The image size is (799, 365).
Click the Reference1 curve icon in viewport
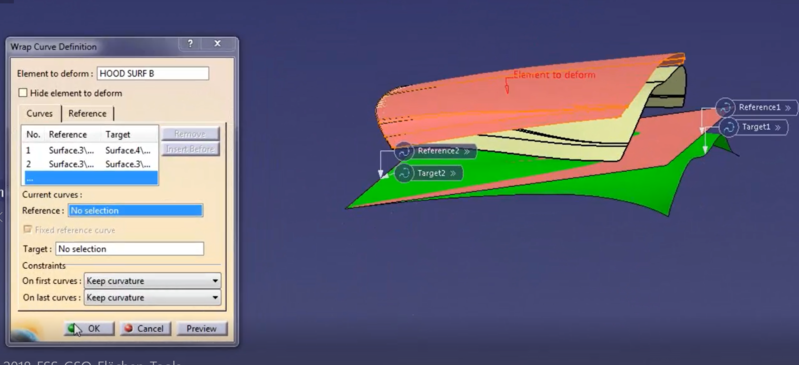pos(725,108)
